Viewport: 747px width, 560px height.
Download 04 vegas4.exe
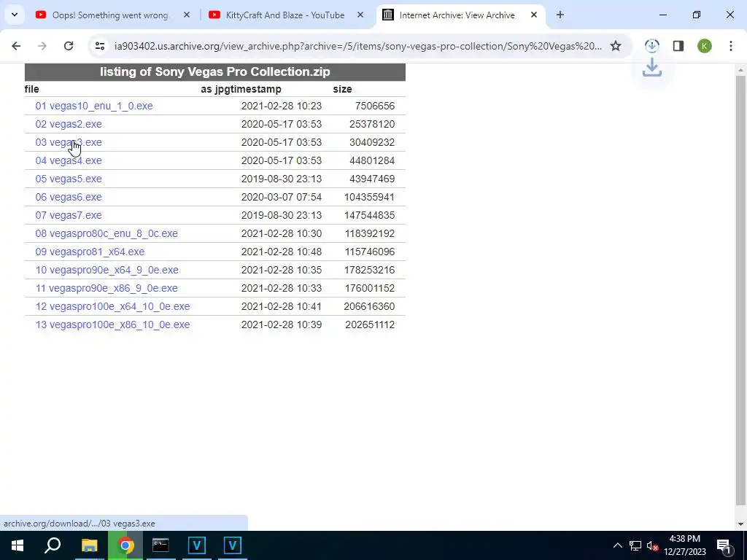pyautogui.click(x=68, y=160)
